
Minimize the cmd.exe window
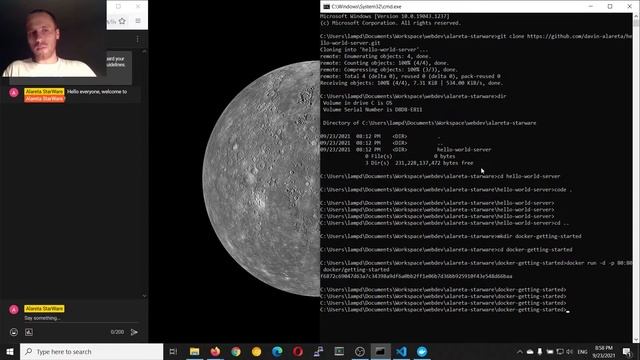[x=591, y=7]
